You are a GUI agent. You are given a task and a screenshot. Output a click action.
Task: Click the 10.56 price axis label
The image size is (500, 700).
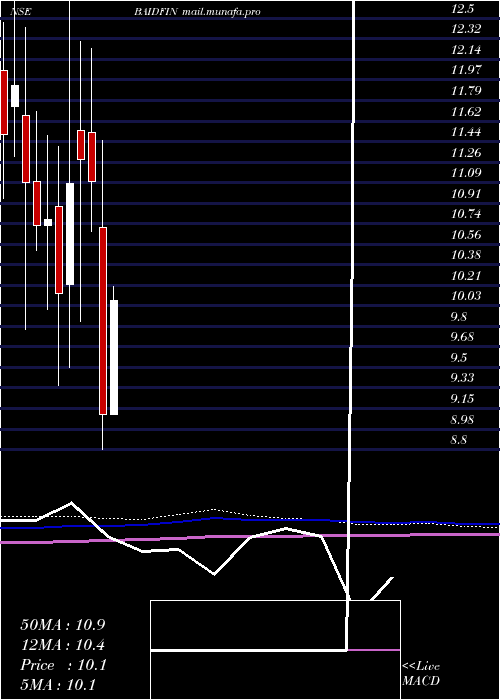click(466, 234)
